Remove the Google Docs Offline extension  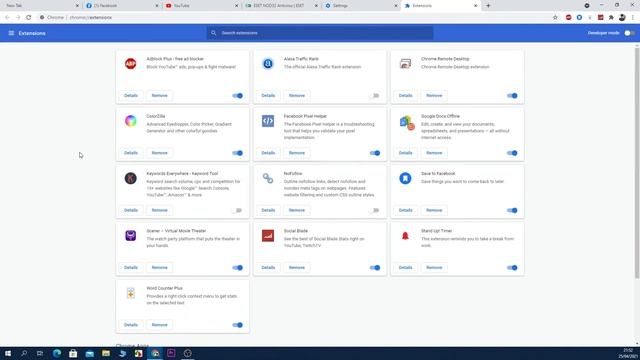434,153
